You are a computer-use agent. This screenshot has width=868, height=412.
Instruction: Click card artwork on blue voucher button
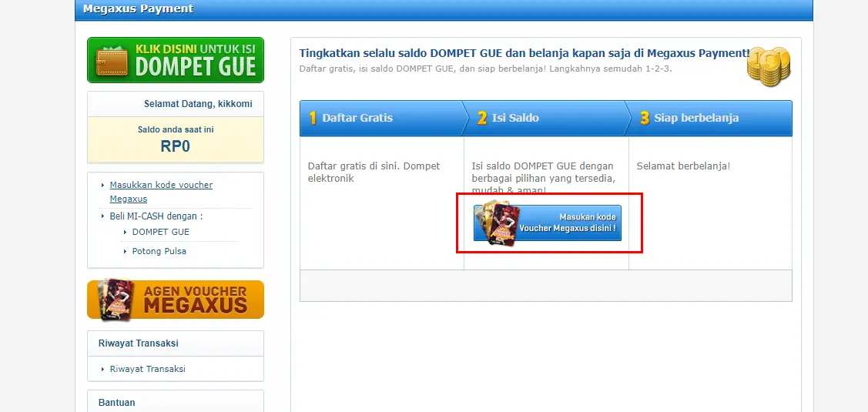[x=498, y=223]
